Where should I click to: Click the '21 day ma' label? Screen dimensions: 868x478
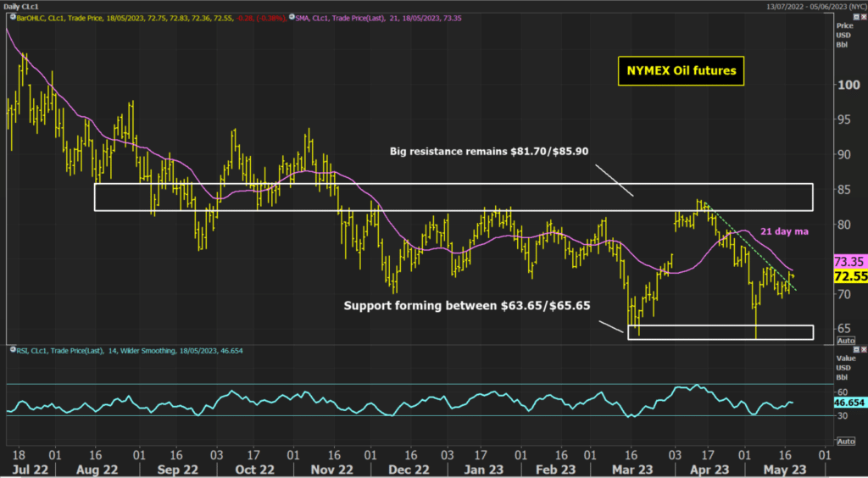click(x=786, y=232)
